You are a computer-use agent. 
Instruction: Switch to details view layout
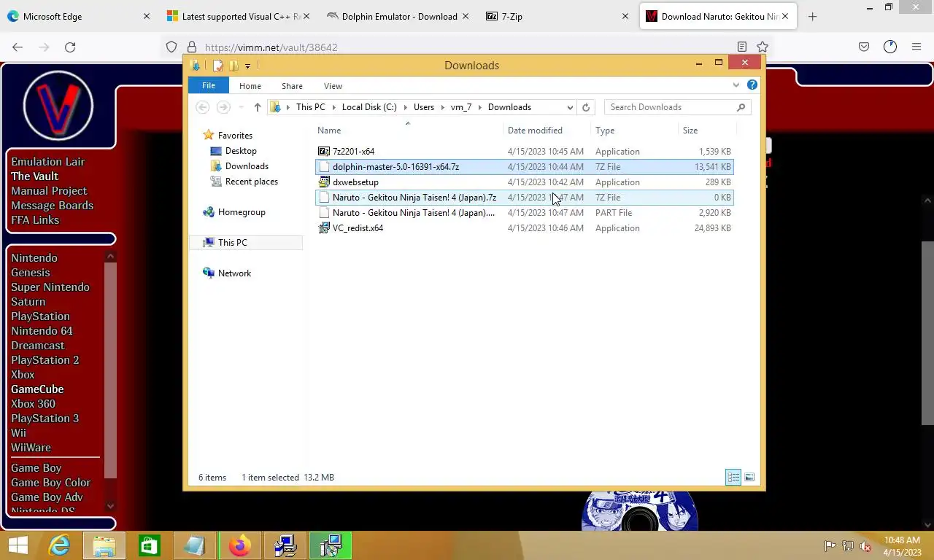[733, 478]
